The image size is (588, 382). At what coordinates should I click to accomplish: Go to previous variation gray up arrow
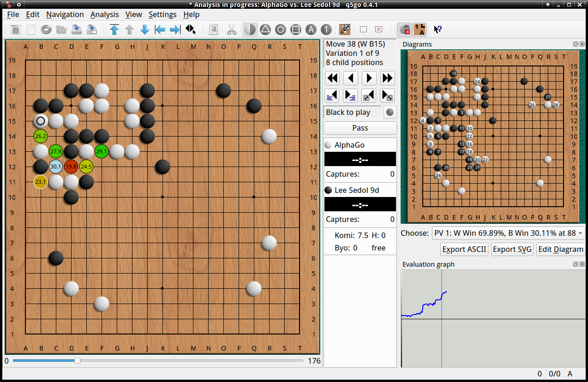[130, 30]
